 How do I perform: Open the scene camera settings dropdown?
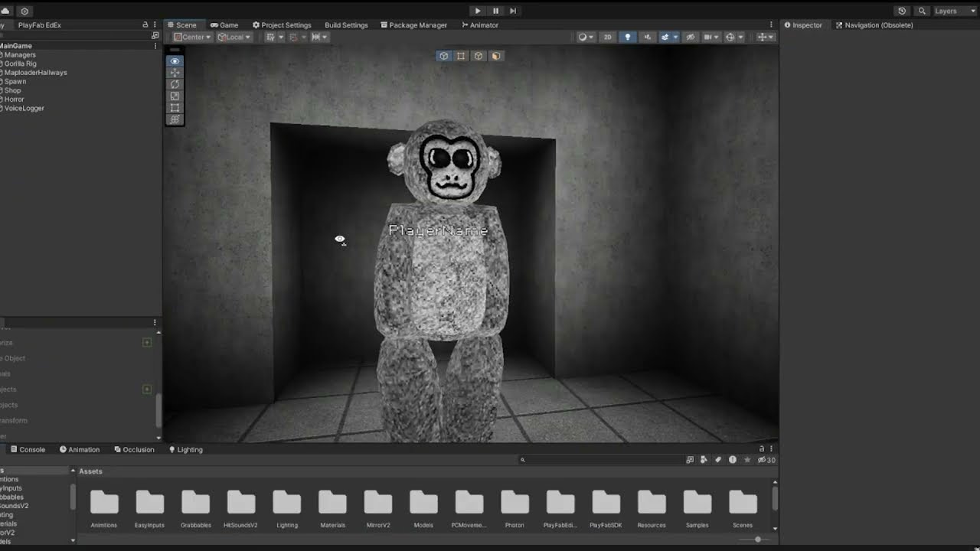click(x=711, y=37)
